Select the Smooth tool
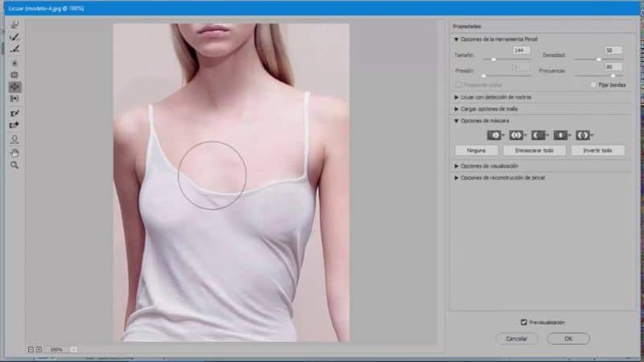This screenshot has height=362, width=644. pos(14,49)
